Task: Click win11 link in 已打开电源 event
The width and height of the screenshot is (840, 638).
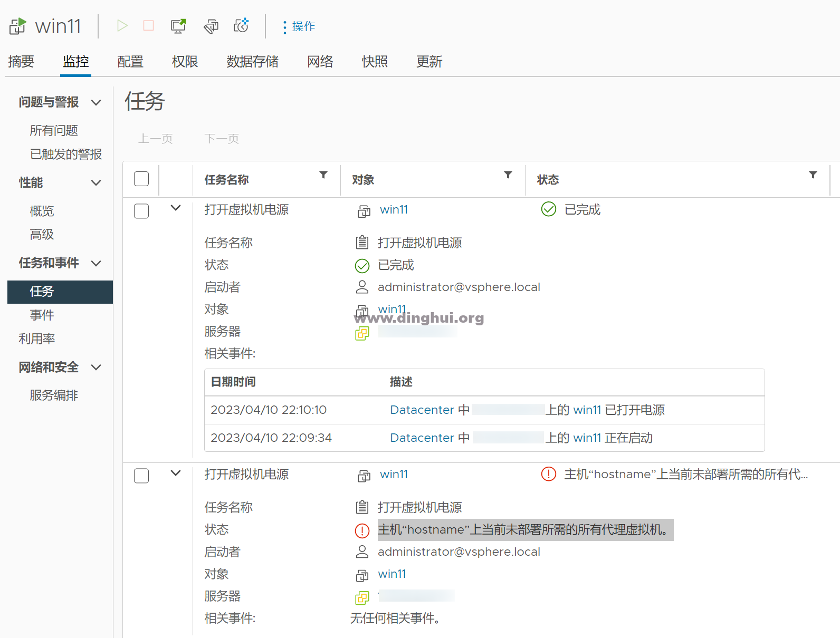Action: point(587,410)
